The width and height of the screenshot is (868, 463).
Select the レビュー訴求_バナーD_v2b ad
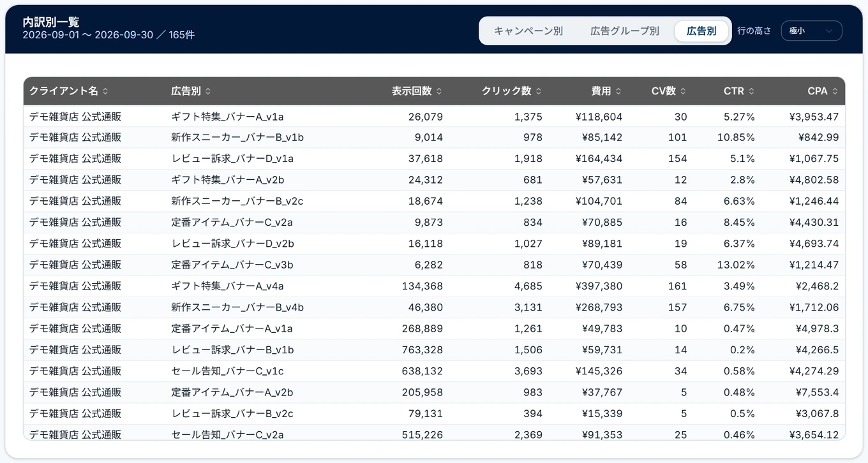coord(233,244)
